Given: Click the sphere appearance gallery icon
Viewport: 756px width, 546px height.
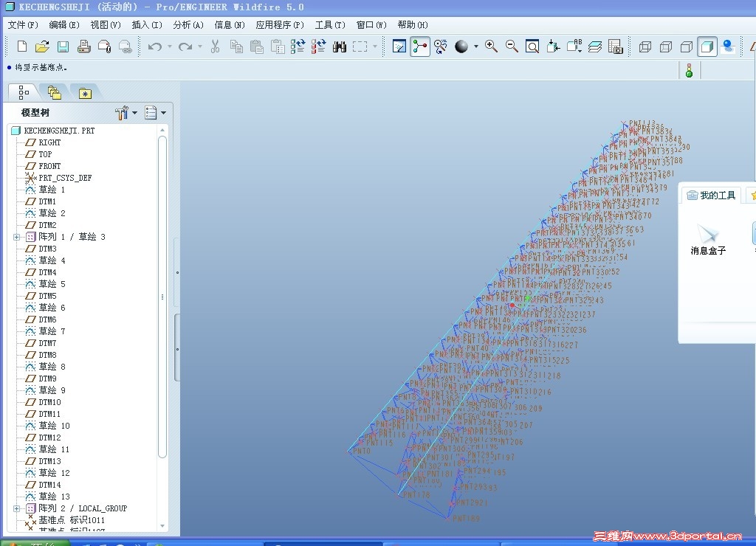Looking at the screenshot, I should pos(461,46).
